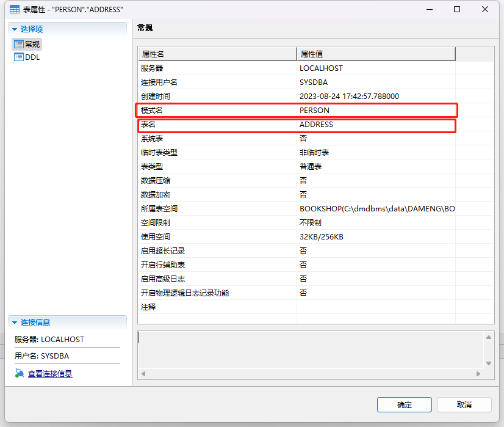The width and height of the screenshot is (504, 427).
Task: Select the 连接用户名 property row
Action: [x=316, y=82]
